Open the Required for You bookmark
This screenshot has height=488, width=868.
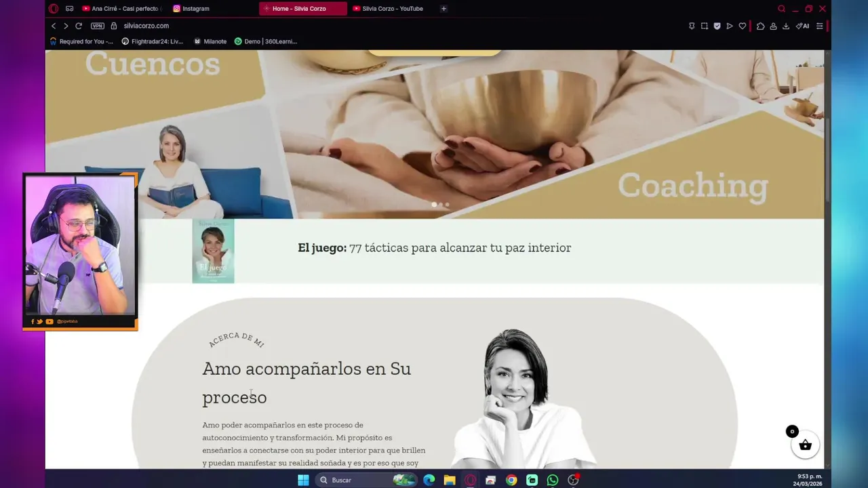coord(81,41)
